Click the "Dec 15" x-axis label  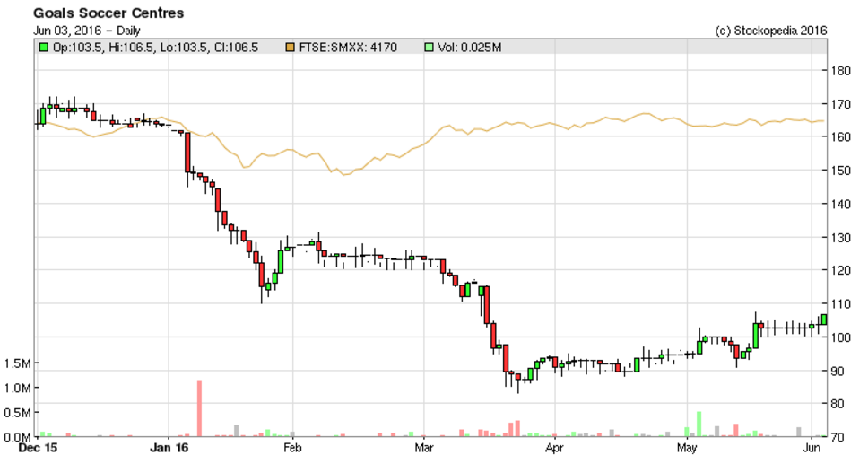38,448
